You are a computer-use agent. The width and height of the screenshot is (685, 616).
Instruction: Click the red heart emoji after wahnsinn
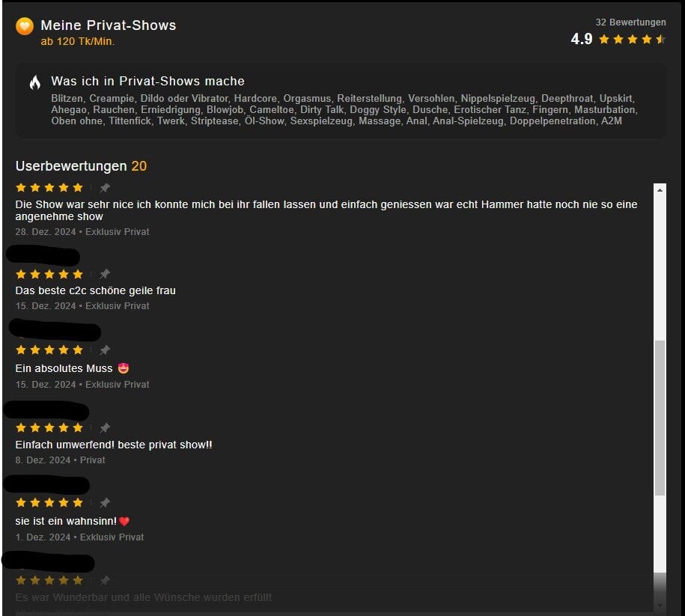coord(124,521)
